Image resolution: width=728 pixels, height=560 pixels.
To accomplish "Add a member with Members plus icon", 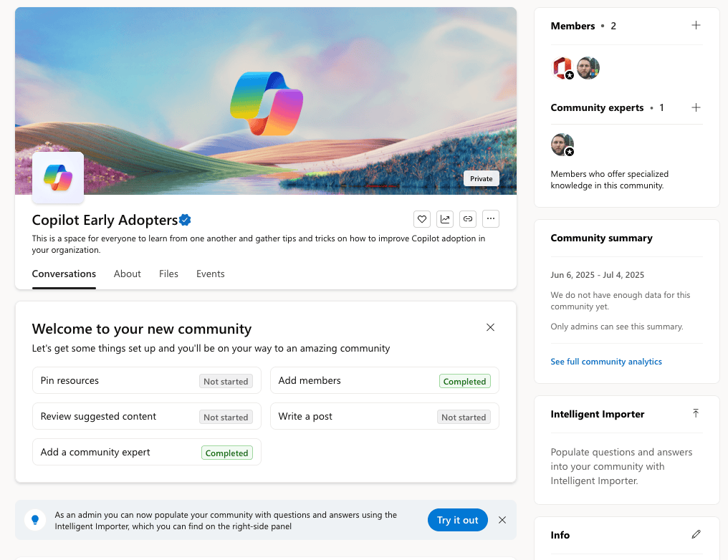I will [x=696, y=26].
